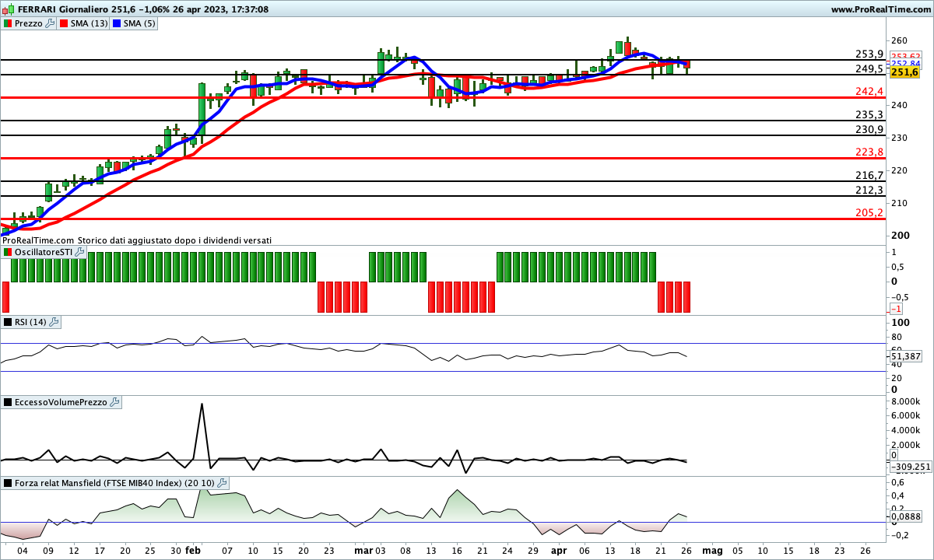Click the blue SMA (5) color swatch
This screenshot has width=934, height=560.
[x=118, y=23]
